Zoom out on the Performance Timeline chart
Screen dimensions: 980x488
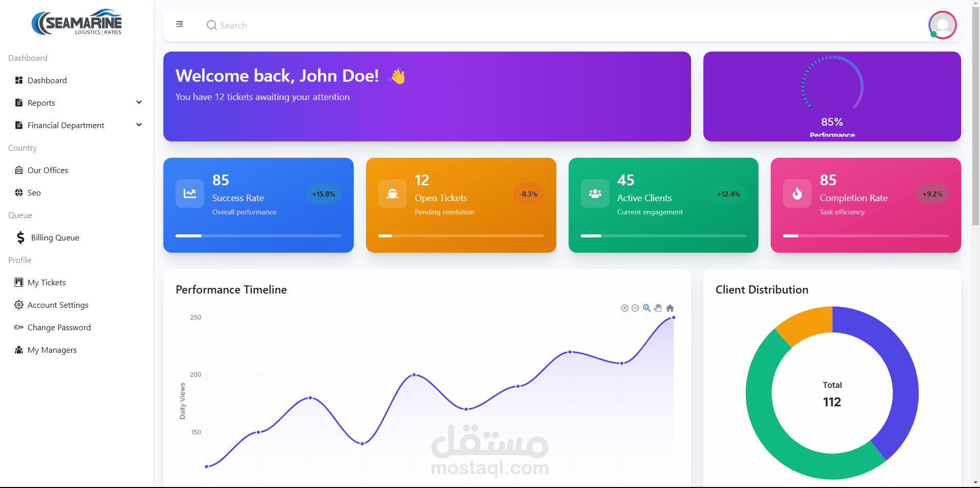coord(635,308)
